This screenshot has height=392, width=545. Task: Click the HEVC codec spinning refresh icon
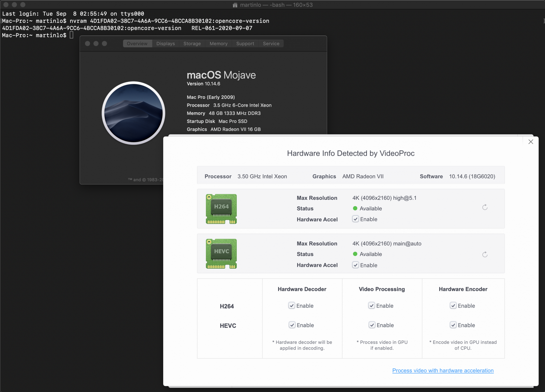(485, 254)
